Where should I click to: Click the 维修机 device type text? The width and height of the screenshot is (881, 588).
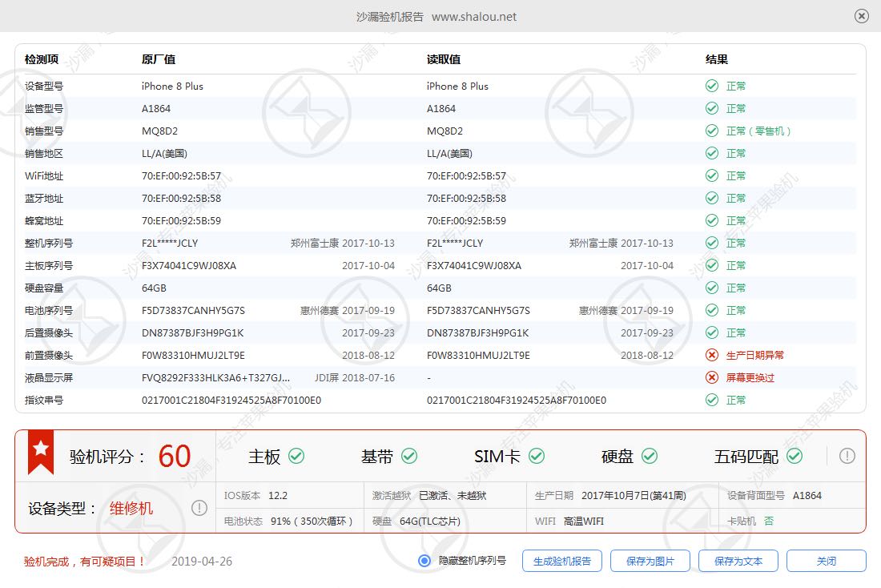click(x=131, y=508)
